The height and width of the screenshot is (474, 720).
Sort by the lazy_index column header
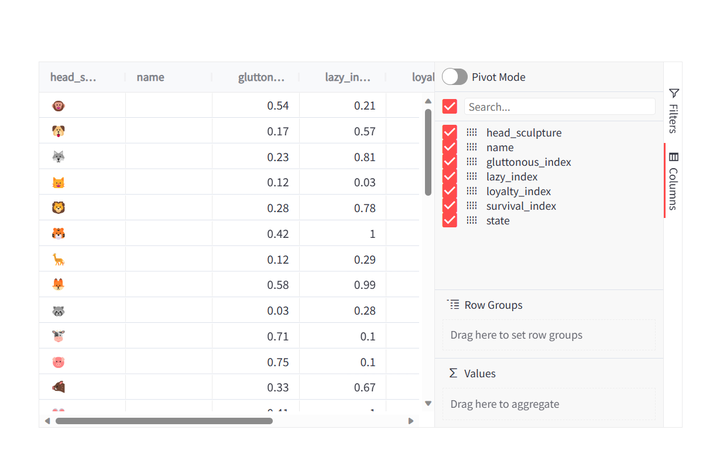348,77
